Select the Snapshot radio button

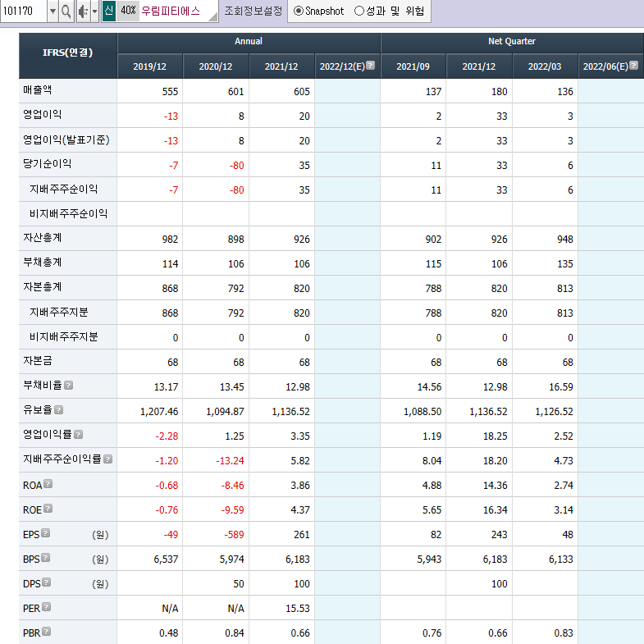pos(299,11)
